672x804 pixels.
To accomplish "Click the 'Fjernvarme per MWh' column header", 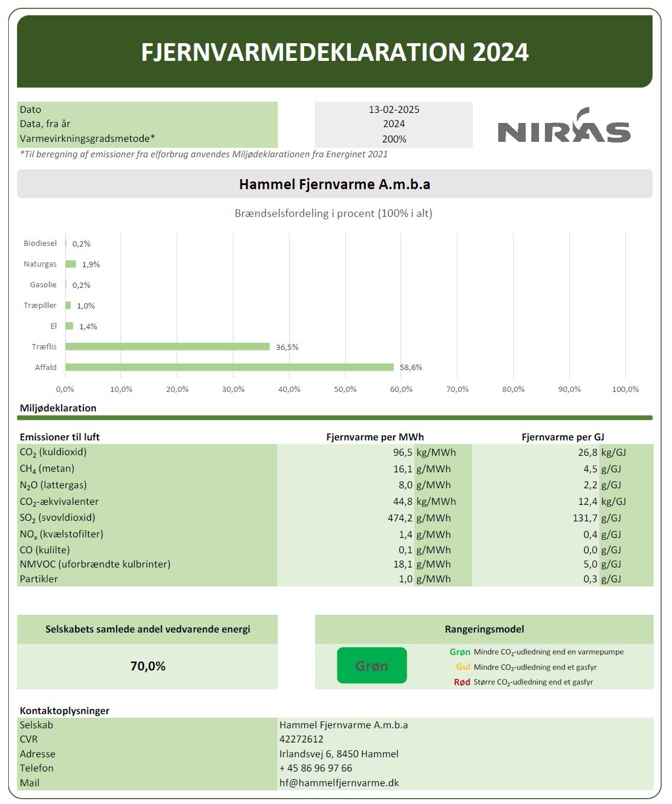I will click(x=375, y=437).
